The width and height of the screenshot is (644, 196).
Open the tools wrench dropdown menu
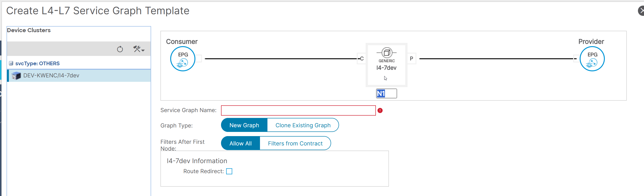pos(139,49)
